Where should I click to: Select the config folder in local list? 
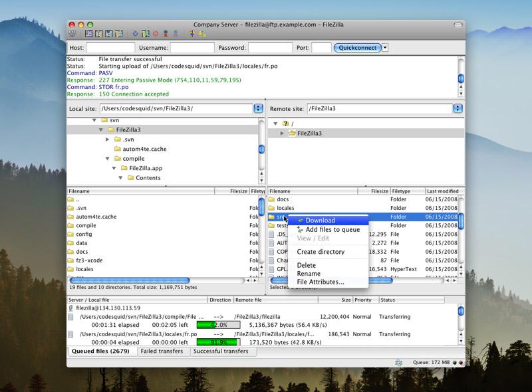coord(163,235)
